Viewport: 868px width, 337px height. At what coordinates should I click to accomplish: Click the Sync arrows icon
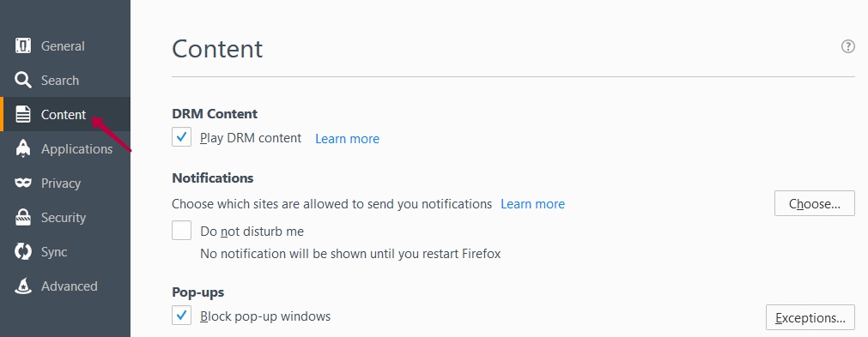[22, 252]
